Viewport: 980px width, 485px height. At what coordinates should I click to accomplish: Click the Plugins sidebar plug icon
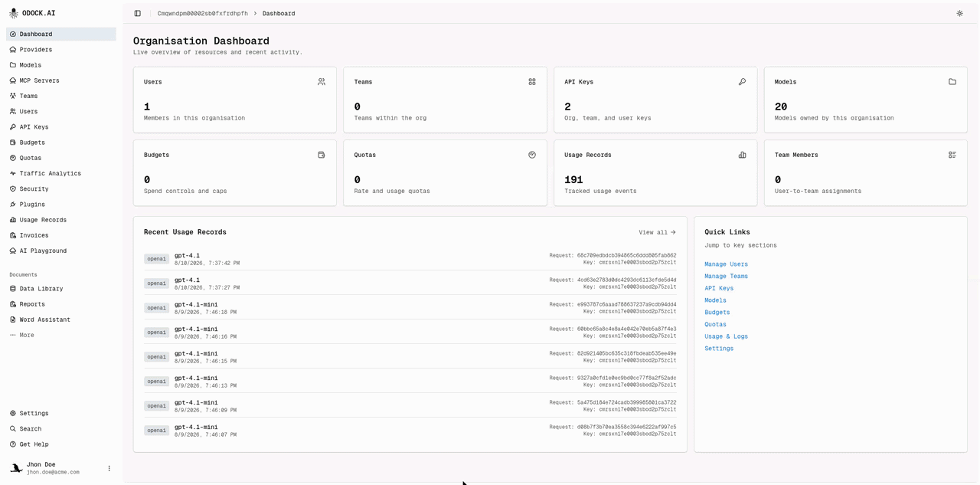[13, 204]
